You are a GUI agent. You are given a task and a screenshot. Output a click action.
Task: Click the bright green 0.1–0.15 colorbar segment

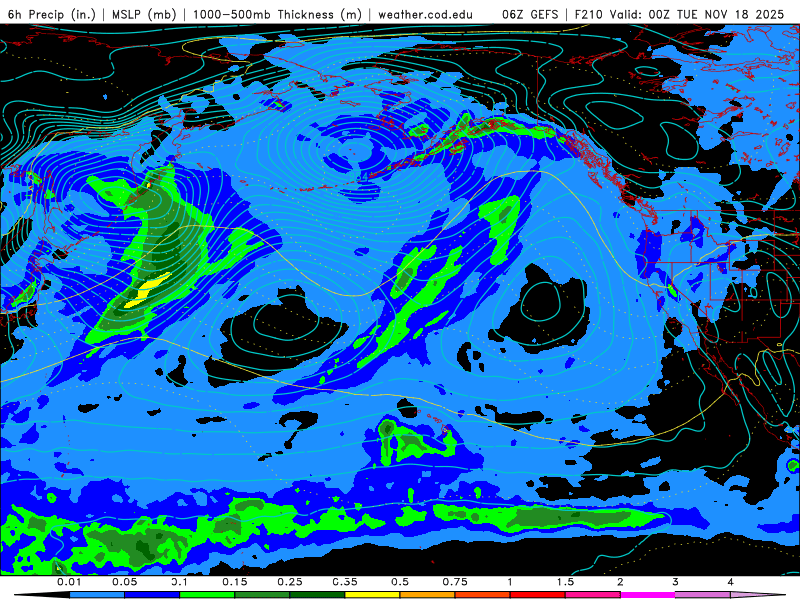point(207,595)
